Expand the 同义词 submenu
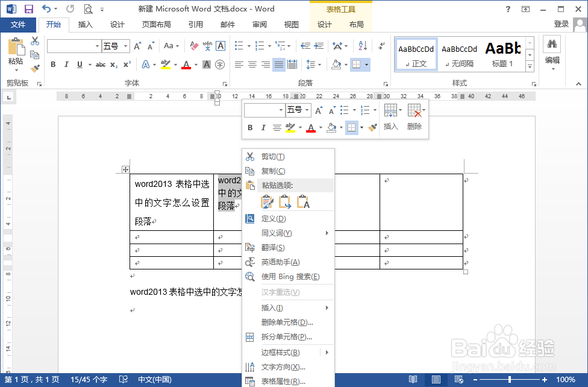Image resolution: width=588 pixels, height=387 pixels. tap(289, 233)
